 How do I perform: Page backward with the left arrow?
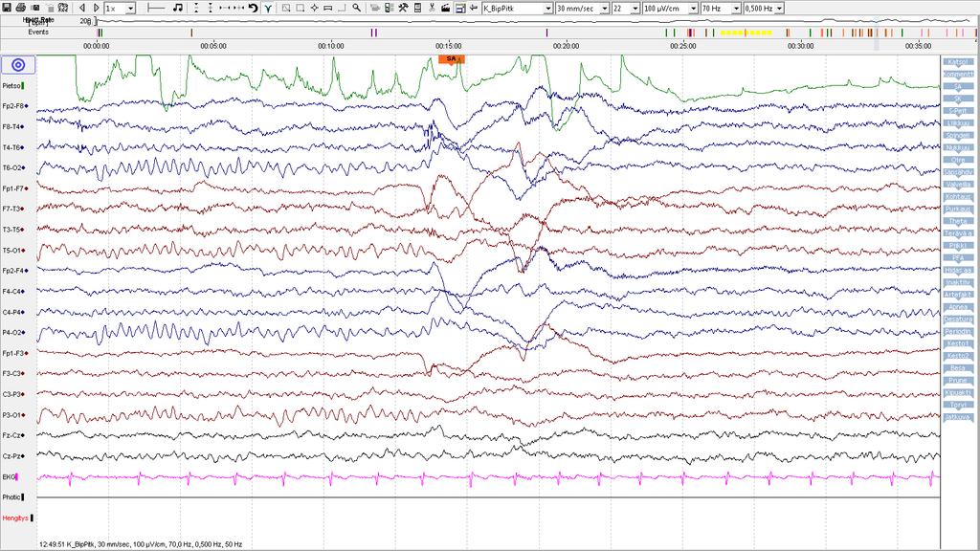[x=82, y=8]
